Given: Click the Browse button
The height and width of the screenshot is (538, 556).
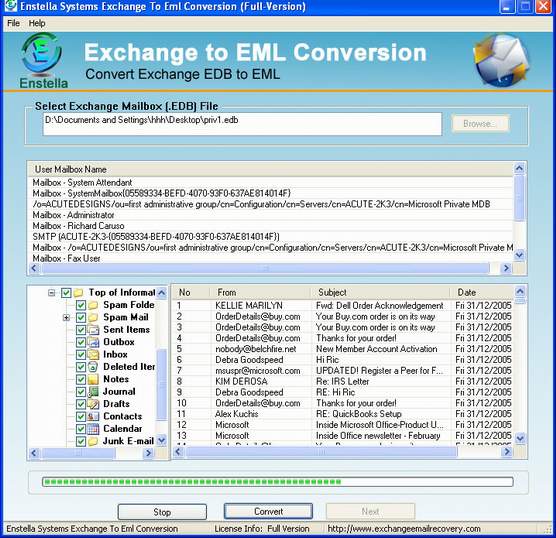Looking at the screenshot, I should [480, 124].
